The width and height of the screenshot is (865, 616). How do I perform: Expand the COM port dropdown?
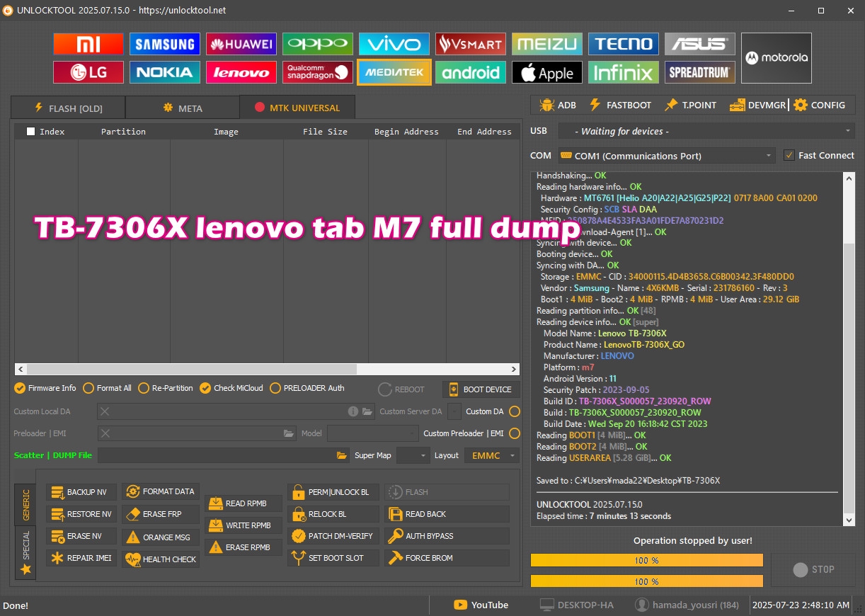(769, 156)
